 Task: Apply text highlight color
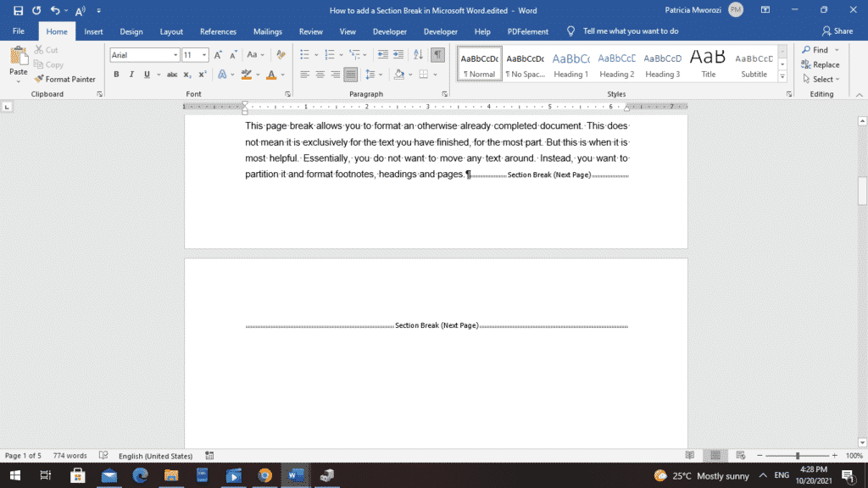click(x=247, y=75)
